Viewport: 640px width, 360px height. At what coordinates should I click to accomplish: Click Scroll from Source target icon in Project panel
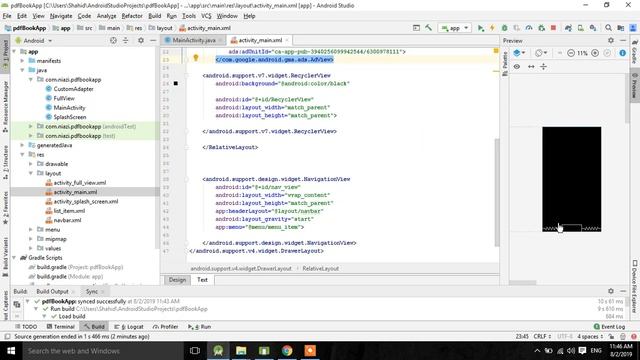tap(113, 40)
